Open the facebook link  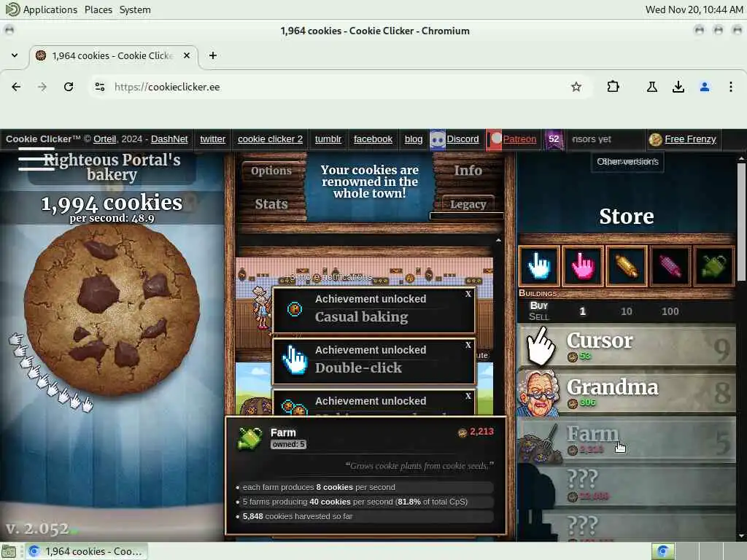[373, 139]
